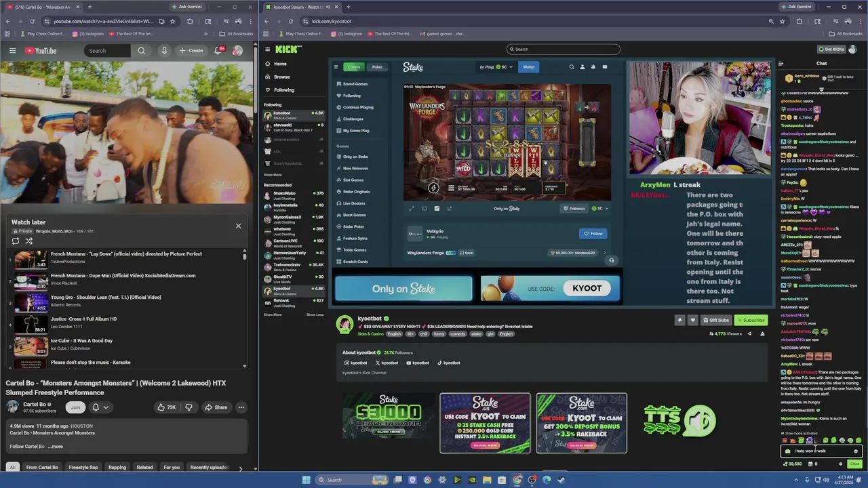This screenshot has height=488, width=868.
Task: Open Slot Games in Stake sidebar
Action: [353, 180]
